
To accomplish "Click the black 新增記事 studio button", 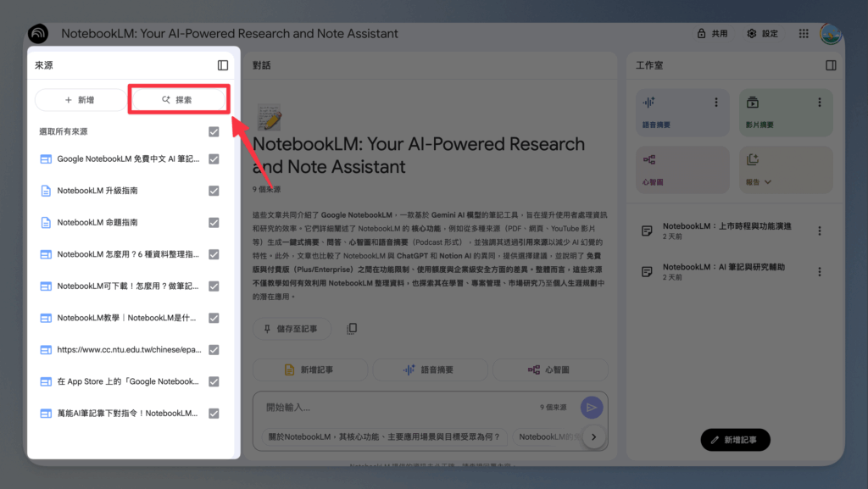I will point(735,440).
